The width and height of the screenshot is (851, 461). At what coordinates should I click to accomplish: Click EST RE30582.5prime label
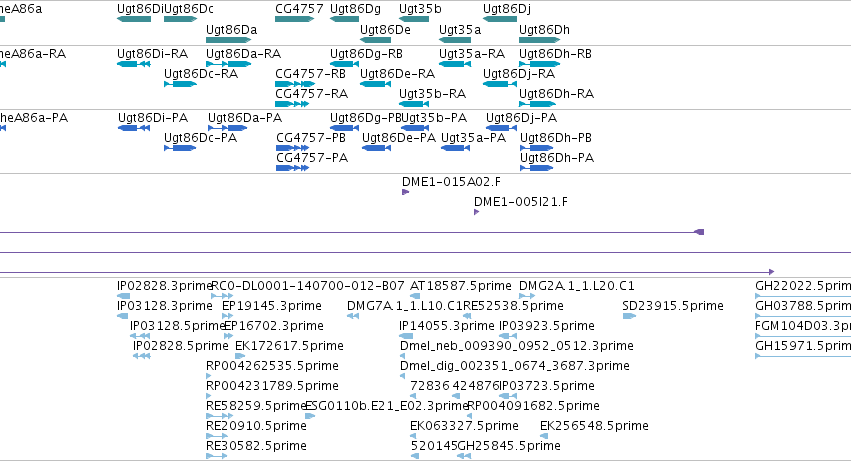click(256, 445)
